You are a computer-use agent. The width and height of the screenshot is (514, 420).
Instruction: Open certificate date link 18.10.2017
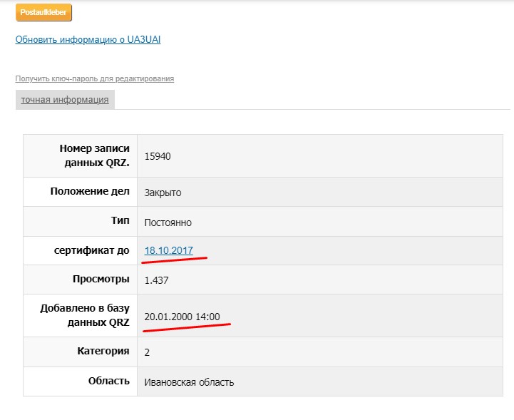pos(168,250)
